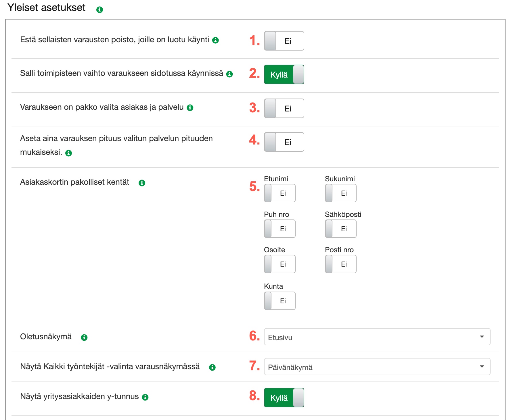Click info icon for Näytä yritysasiakkaiden y-tunnus
Viewport: 509px width, 420px height.
(145, 397)
